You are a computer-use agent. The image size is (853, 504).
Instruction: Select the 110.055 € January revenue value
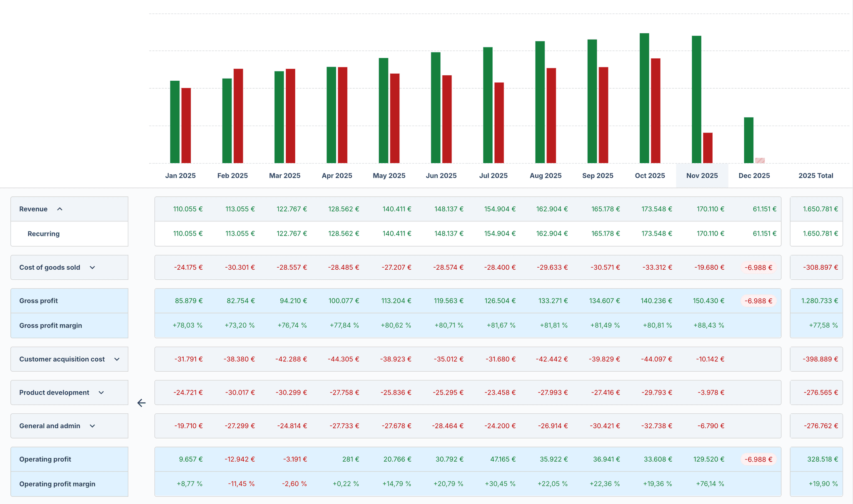[188, 209]
